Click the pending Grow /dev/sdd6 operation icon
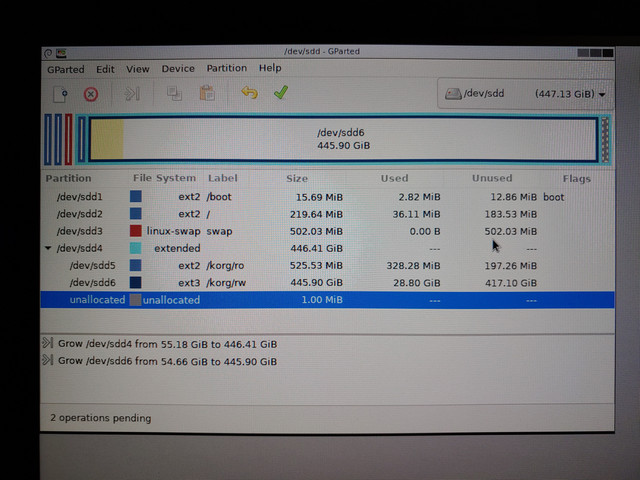The height and width of the screenshot is (480, 640). tap(47, 360)
